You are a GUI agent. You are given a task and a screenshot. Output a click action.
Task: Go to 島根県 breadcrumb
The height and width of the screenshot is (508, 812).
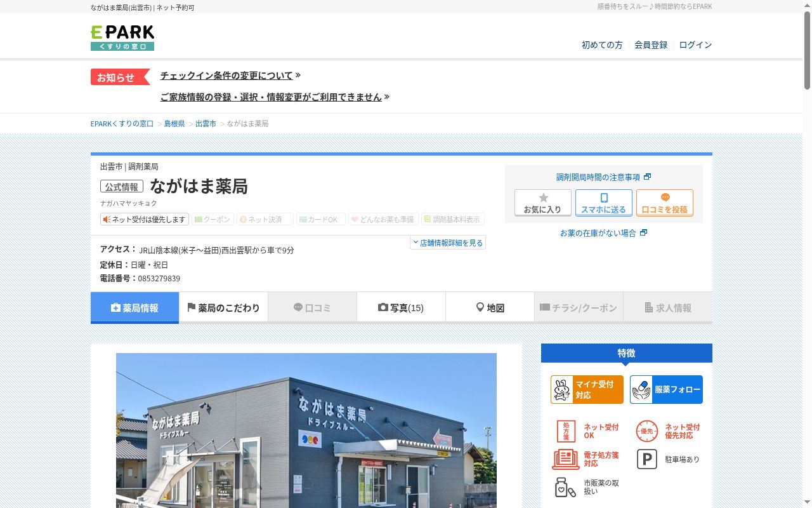[x=174, y=124]
